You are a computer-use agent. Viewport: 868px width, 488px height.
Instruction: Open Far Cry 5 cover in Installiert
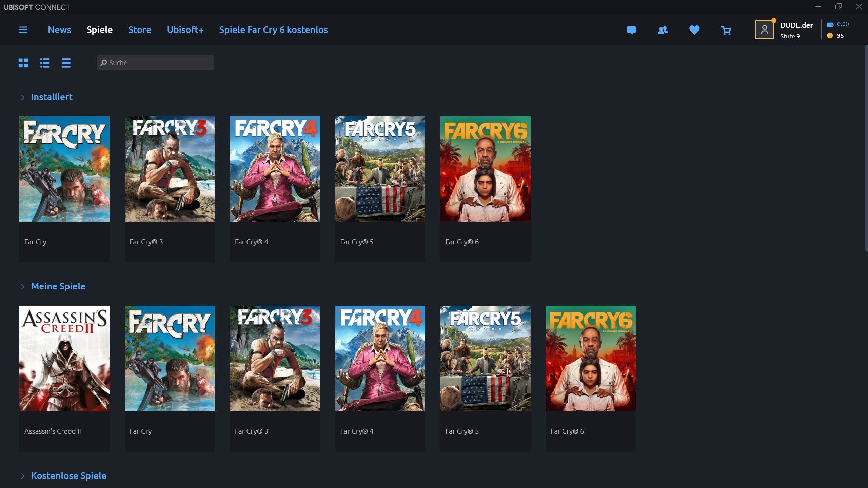[x=380, y=169]
